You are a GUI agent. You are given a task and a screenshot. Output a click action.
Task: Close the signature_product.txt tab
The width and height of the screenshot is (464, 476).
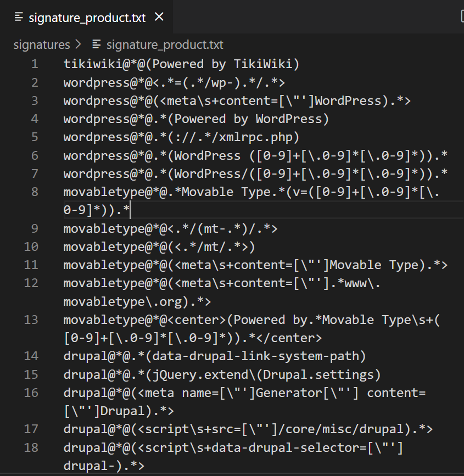click(159, 17)
